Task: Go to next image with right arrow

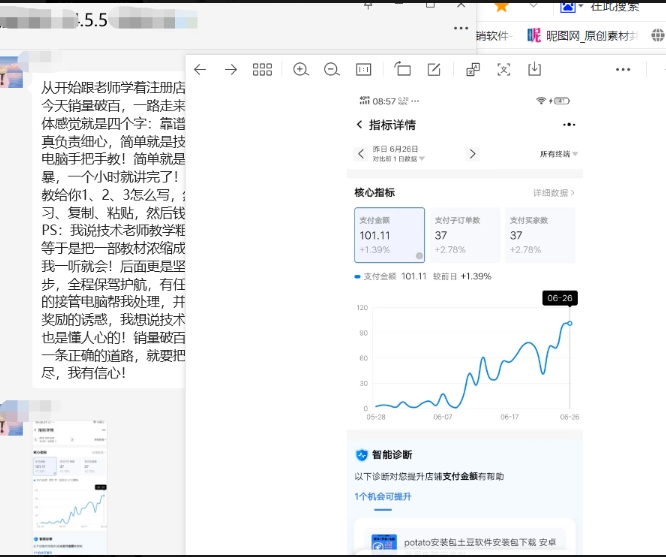Action: (x=231, y=70)
